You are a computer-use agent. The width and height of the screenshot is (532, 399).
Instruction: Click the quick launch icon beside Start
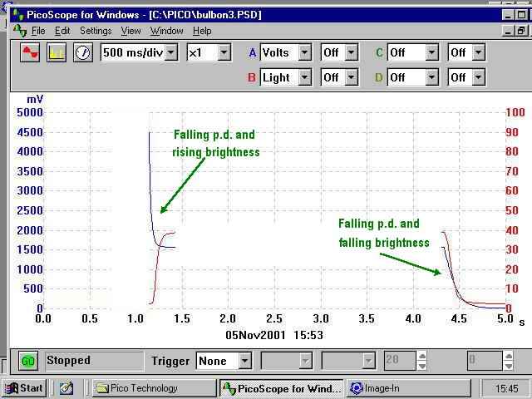[x=66, y=388]
